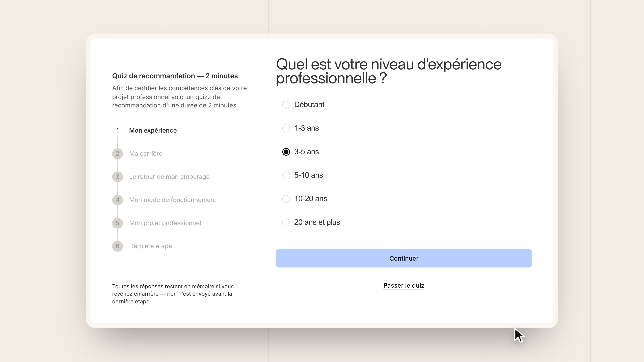Viewport: 644px width, 362px height.
Task: Click the Continuer button
Action: coord(404,258)
